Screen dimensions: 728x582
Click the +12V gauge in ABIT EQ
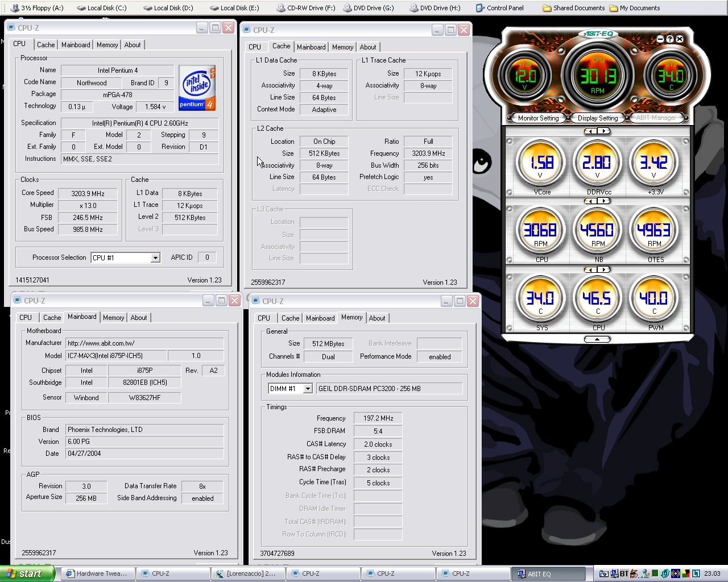pos(524,76)
